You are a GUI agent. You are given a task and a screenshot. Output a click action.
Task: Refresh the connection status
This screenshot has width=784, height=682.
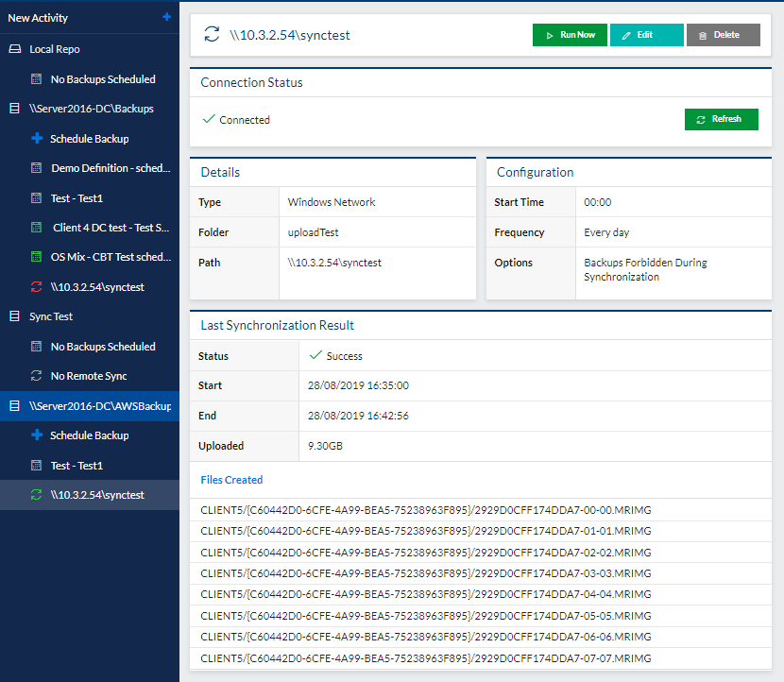coord(721,120)
